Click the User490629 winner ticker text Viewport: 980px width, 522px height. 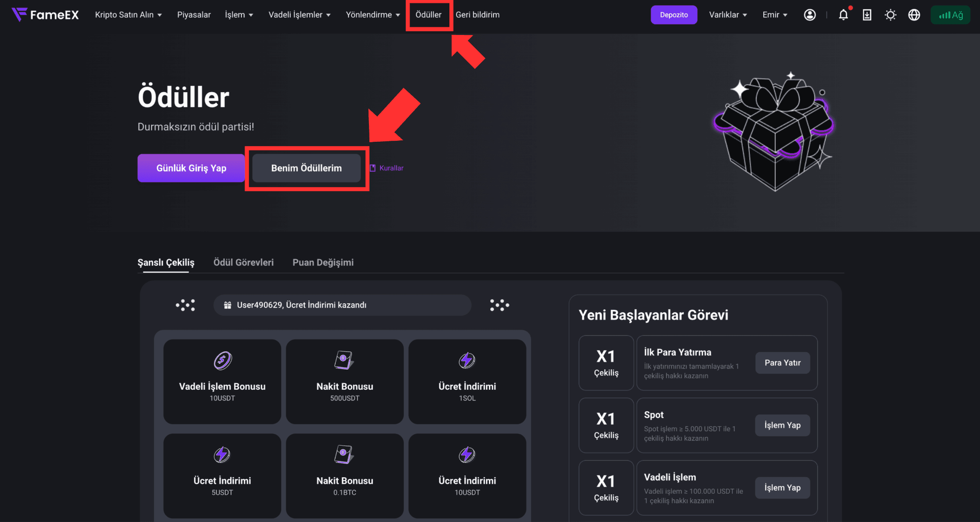click(301, 305)
